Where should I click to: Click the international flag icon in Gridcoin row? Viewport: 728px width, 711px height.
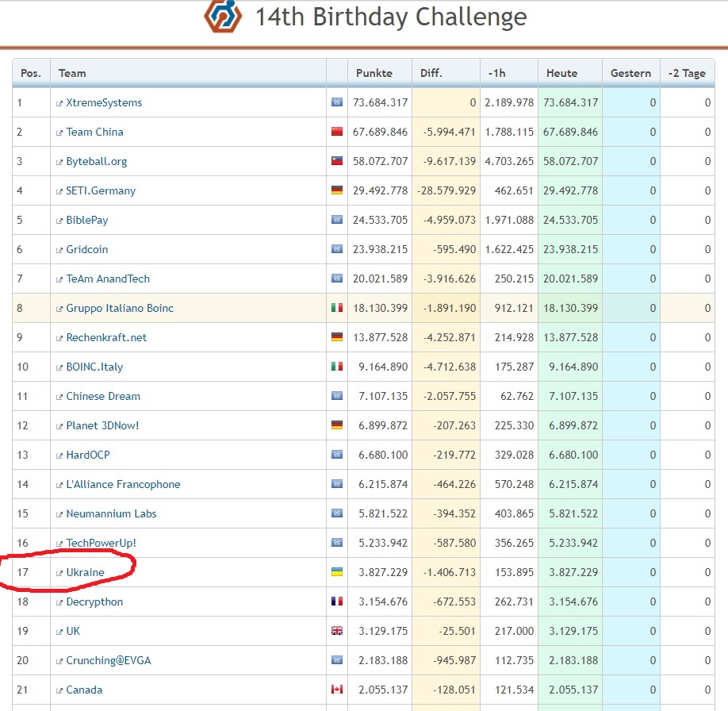pyautogui.click(x=337, y=249)
